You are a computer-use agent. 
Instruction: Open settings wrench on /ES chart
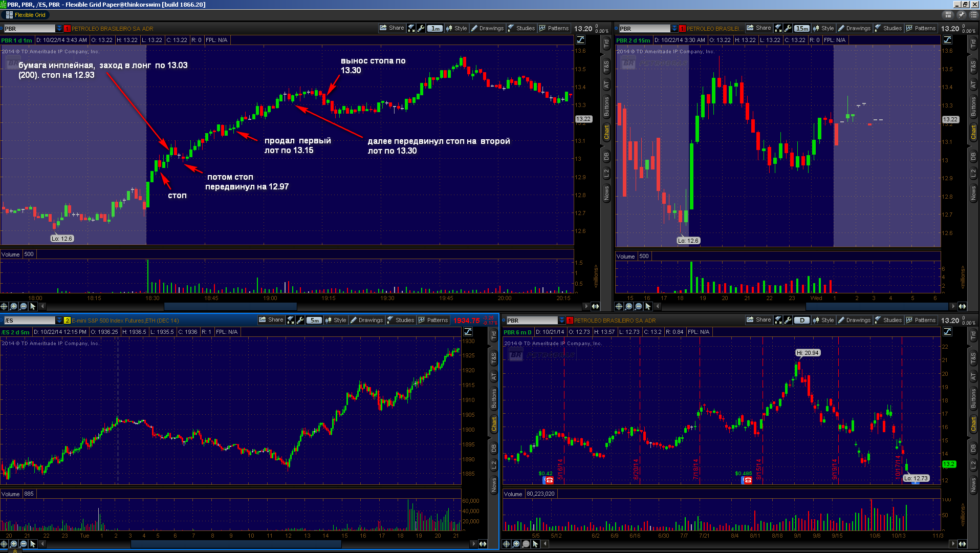300,320
